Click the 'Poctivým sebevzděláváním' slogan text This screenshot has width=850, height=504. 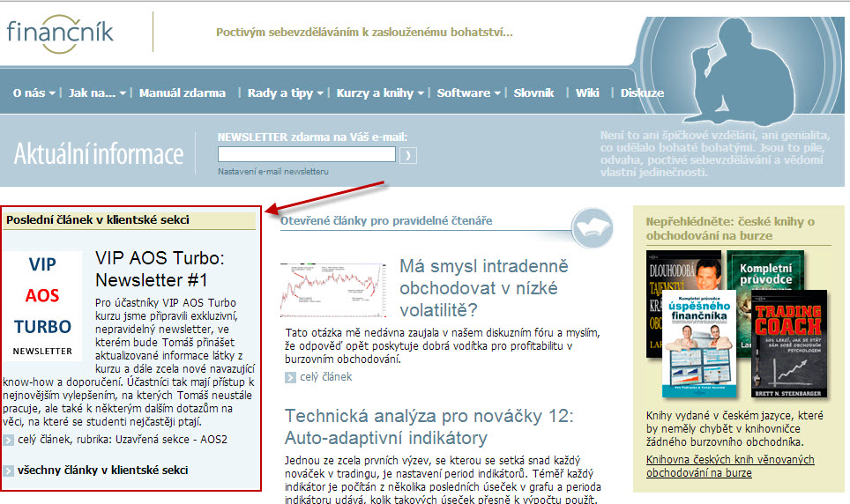(x=364, y=32)
